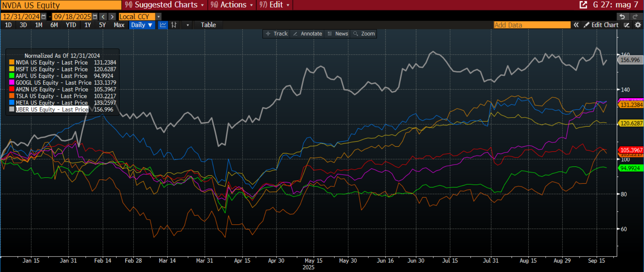Select the YTD time range tab
Image resolution: width=644 pixels, height=272 pixels.
tap(71, 25)
